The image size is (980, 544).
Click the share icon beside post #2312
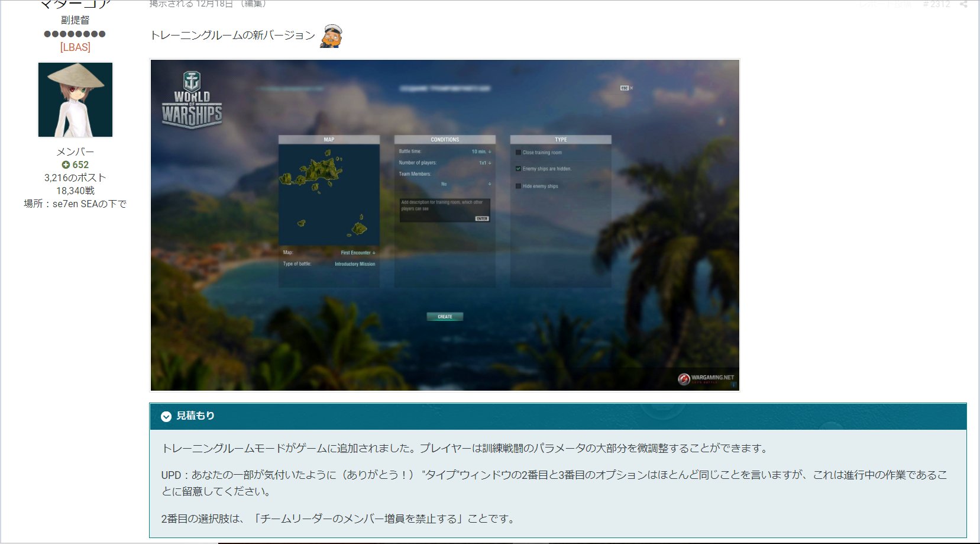click(x=963, y=4)
